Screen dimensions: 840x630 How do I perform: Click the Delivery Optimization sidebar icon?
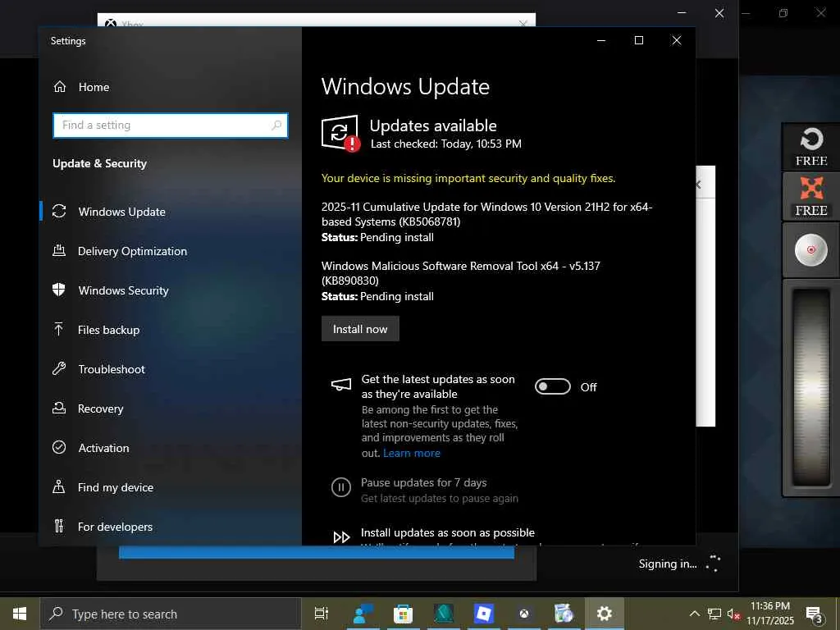tap(59, 250)
